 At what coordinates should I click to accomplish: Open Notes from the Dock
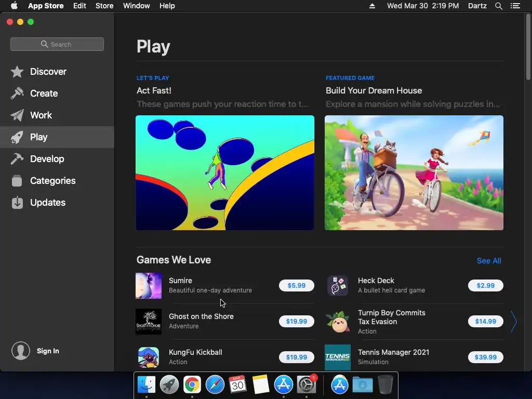261,385
